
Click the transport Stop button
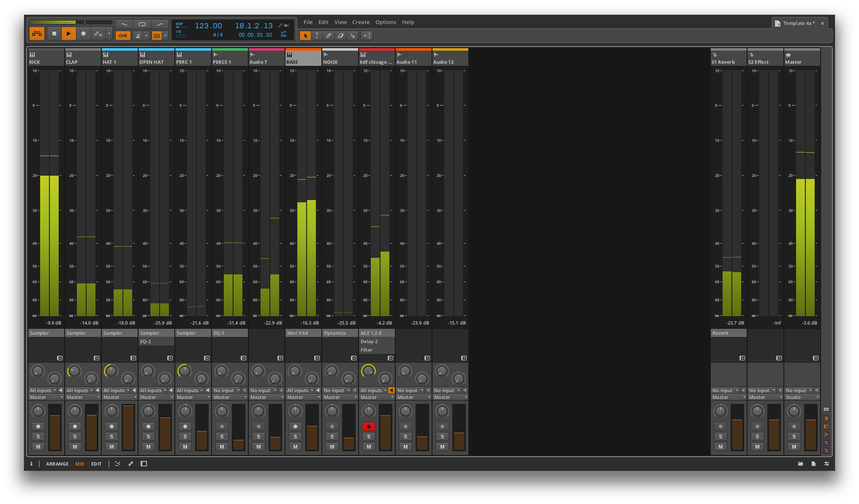point(54,34)
